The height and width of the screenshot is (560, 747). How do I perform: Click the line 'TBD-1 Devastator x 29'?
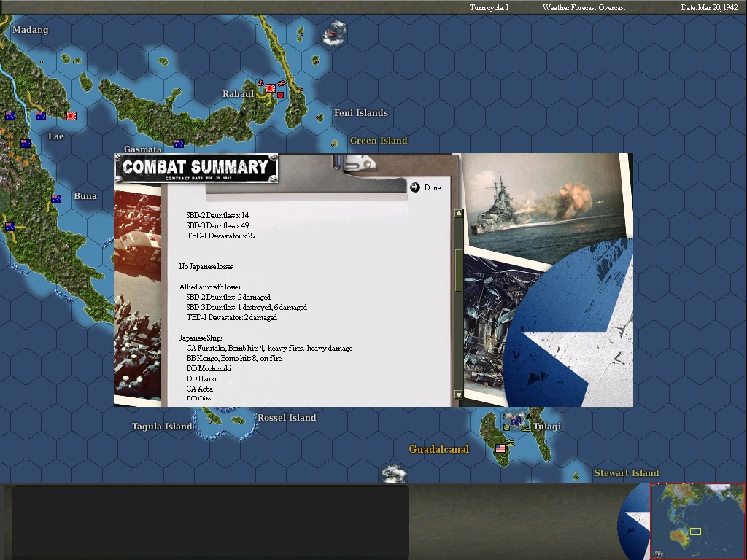tap(220, 236)
